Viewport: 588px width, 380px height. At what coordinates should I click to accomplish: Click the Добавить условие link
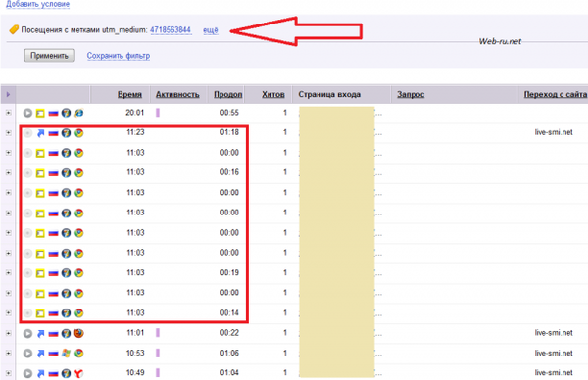point(37,4)
